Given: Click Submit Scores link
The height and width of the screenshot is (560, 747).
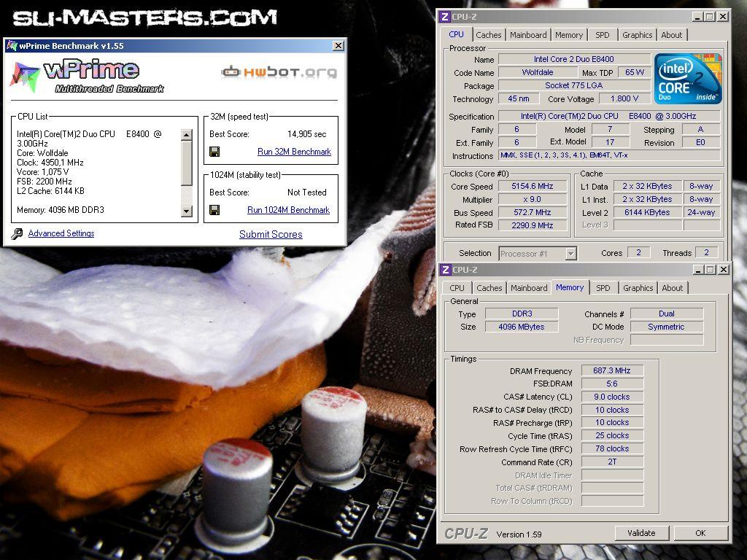Looking at the screenshot, I should coord(271,234).
